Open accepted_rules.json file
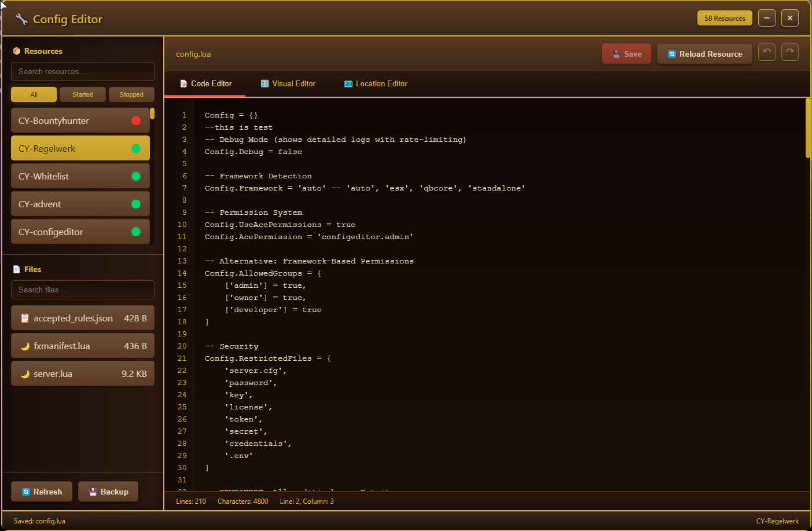 coord(83,318)
